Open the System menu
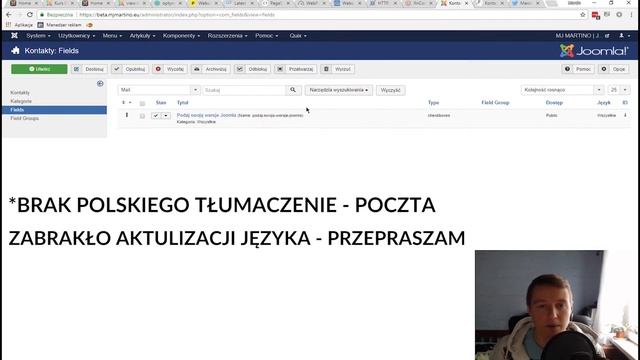 click(38, 36)
